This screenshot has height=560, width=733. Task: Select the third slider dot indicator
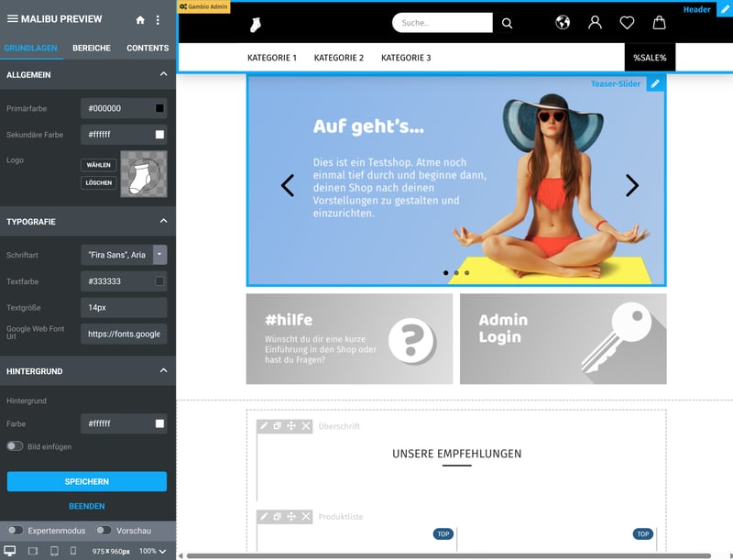pyautogui.click(x=467, y=272)
